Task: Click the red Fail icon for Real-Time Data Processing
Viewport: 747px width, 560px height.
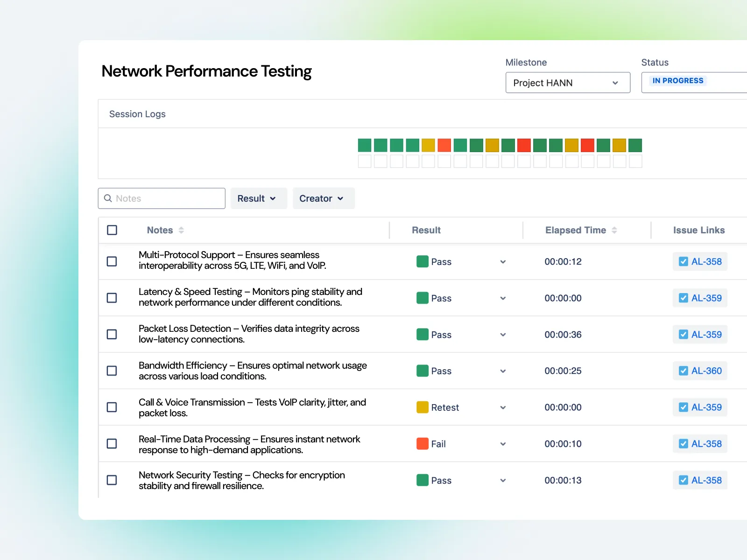Action: (x=422, y=444)
